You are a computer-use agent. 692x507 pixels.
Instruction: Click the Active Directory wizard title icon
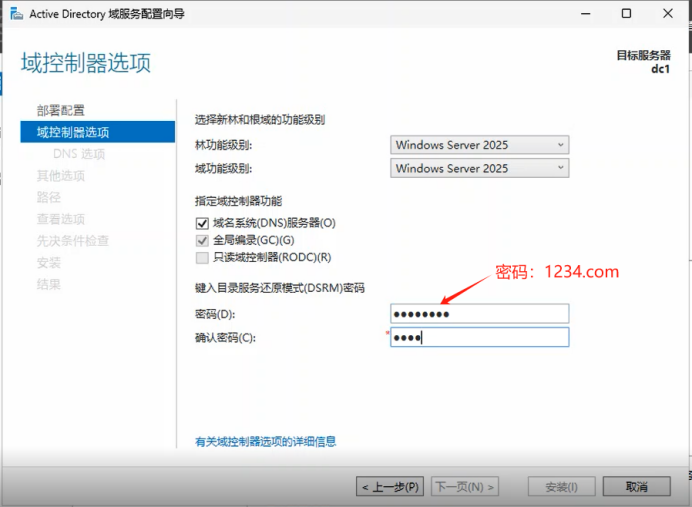click(x=16, y=14)
